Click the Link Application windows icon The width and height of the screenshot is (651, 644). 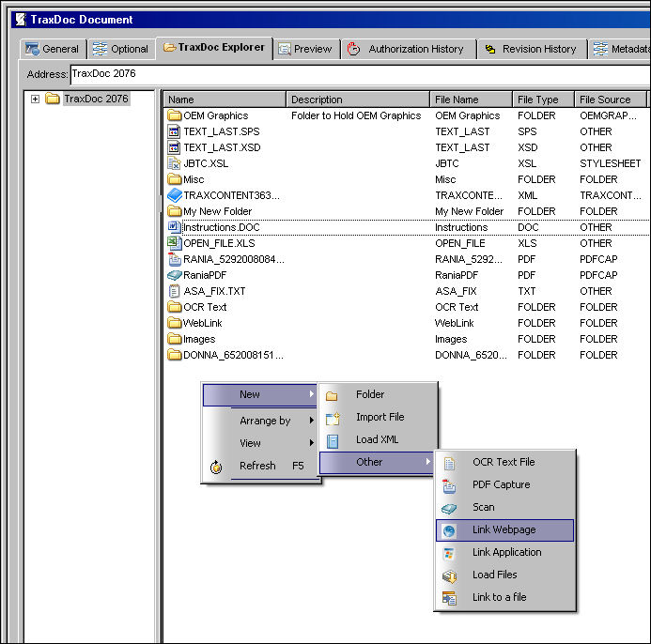click(449, 554)
